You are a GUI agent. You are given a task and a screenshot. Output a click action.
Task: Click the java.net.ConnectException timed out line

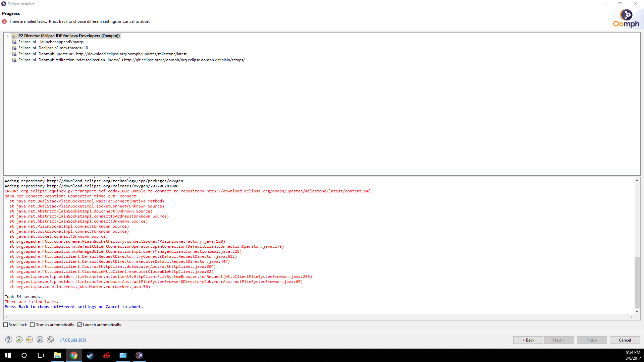tap(70, 196)
